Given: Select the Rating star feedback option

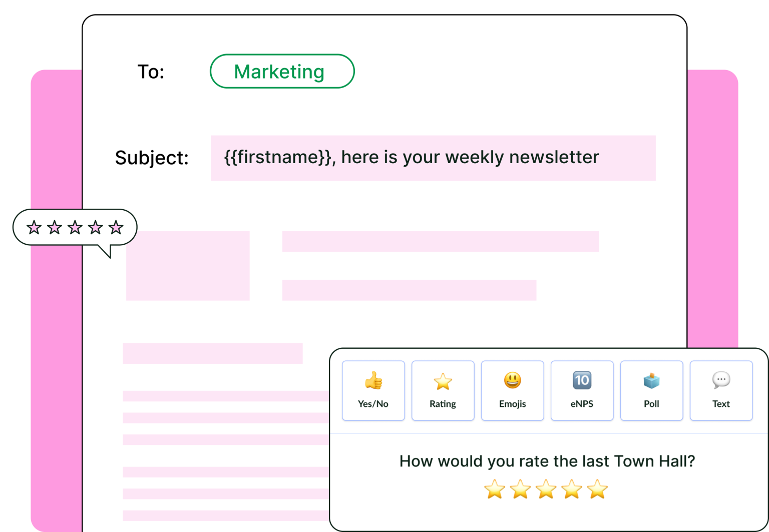Looking at the screenshot, I should point(443,391).
